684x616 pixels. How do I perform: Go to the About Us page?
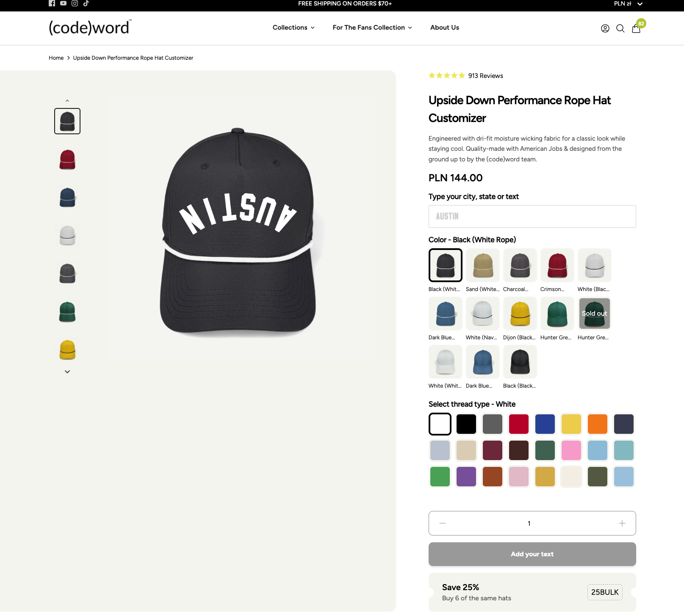pyautogui.click(x=444, y=28)
